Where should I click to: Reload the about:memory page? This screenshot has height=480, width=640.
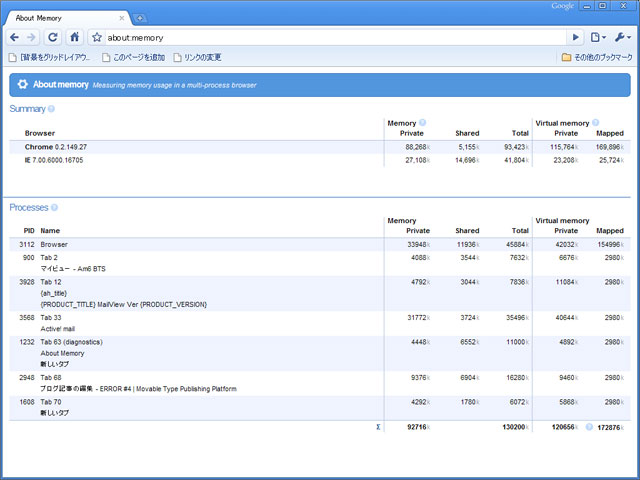point(53,37)
